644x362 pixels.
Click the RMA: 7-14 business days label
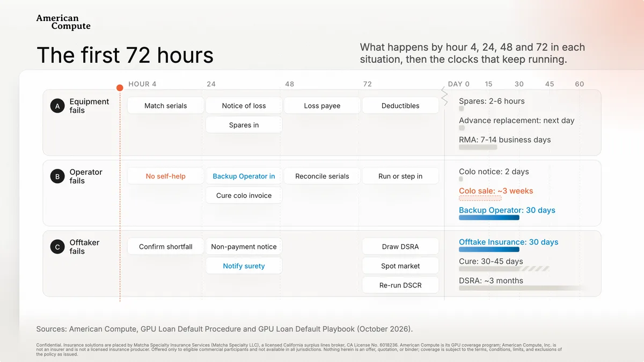505,139
